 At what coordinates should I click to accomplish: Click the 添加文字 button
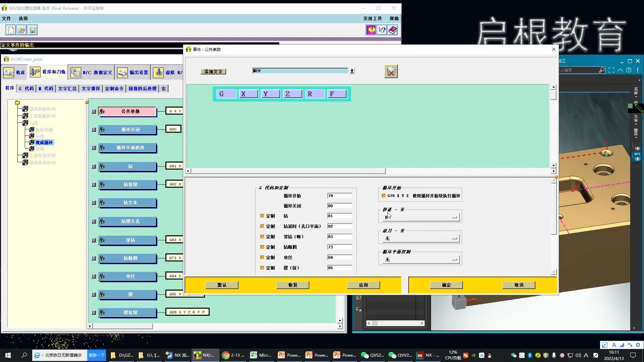213,71
